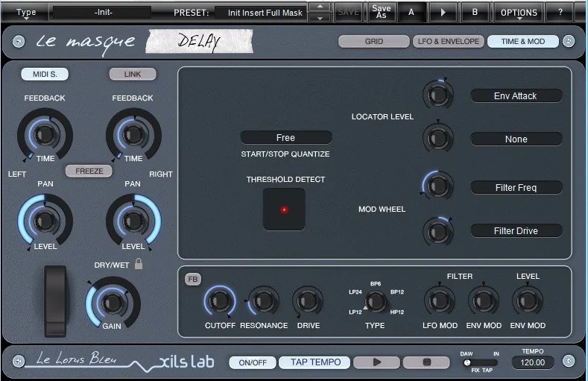The width and height of the screenshot is (588, 381).
Task: Click the DRIVE knob
Action: click(x=308, y=300)
